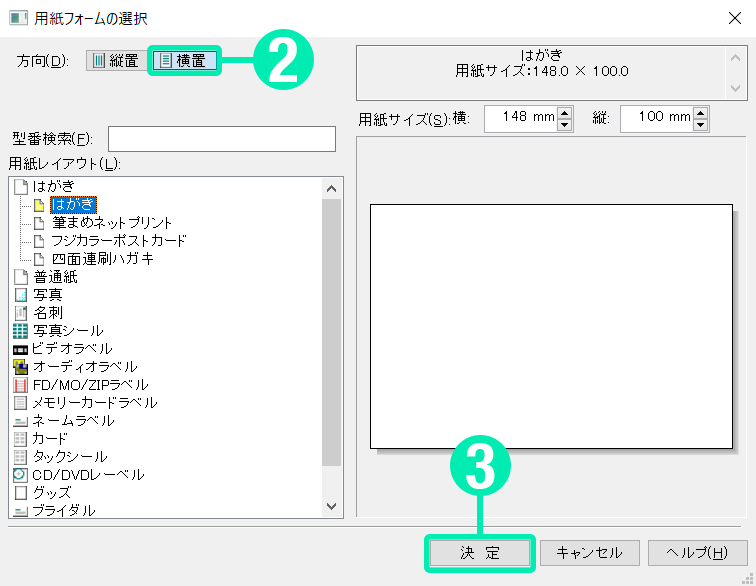Click the 名刺 category icon
This screenshot has height=586, width=756.
(21, 313)
